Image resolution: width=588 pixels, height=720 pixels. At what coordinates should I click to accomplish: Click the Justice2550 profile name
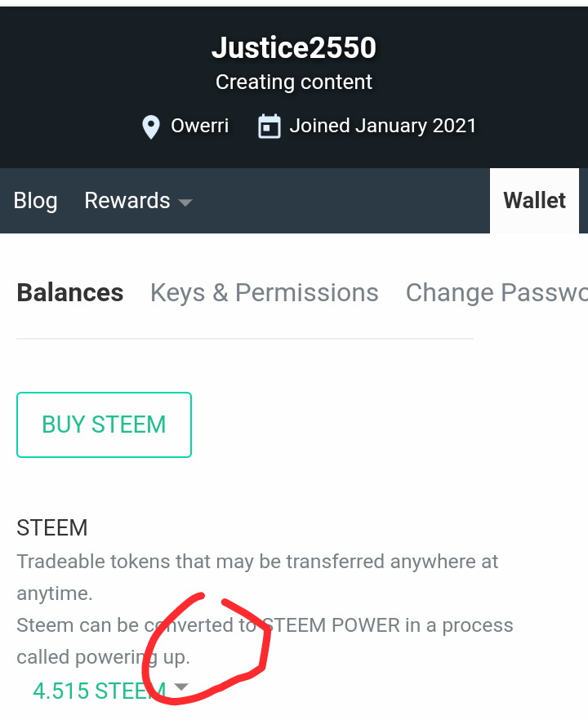294,48
